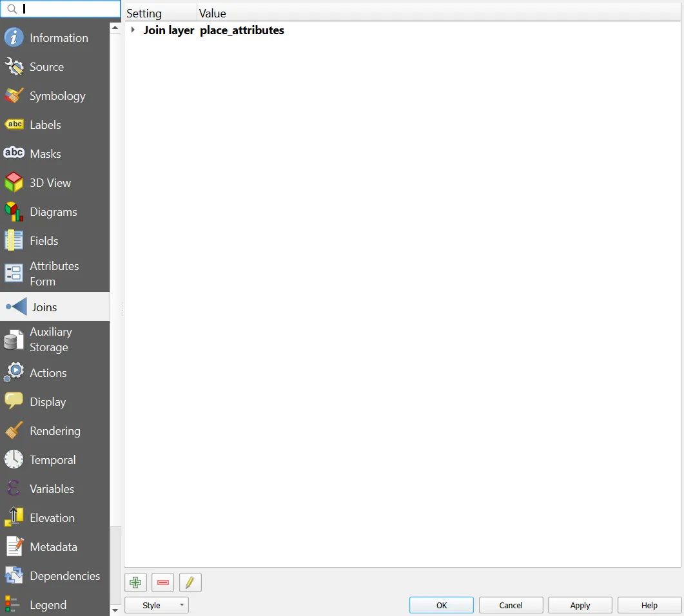Image resolution: width=684 pixels, height=616 pixels.
Task: Select the Legend icon in sidebar
Action: tap(12, 604)
